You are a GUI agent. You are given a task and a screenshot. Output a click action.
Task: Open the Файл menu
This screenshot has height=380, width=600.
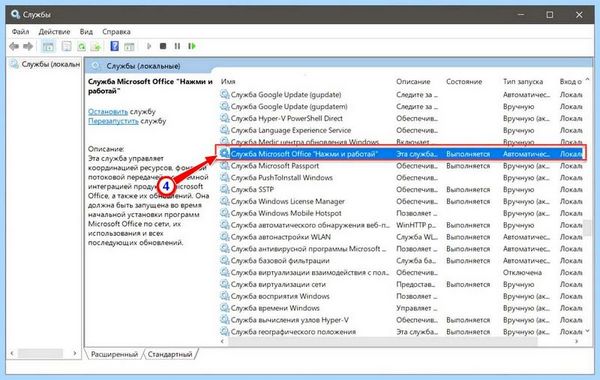(x=20, y=32)
